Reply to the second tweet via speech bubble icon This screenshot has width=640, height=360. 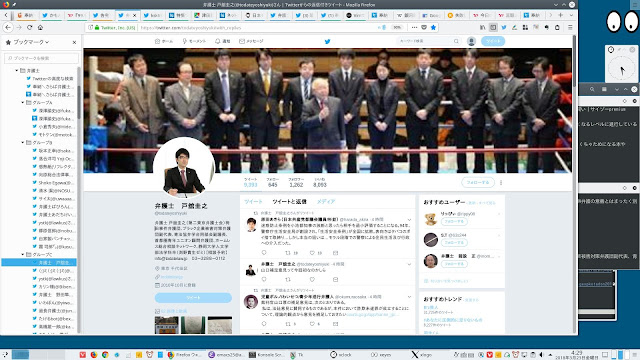264,279
